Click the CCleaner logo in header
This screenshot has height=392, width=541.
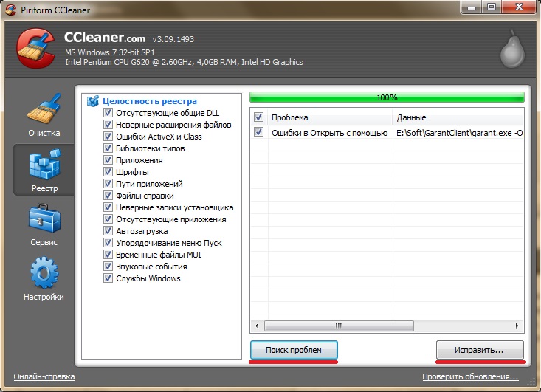[x=36, y=48]
